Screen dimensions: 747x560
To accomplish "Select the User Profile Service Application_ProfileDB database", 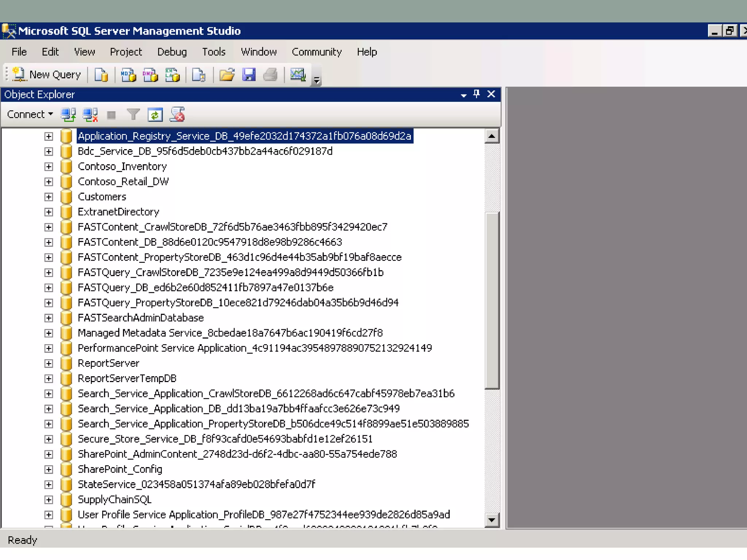I will 264,515.
